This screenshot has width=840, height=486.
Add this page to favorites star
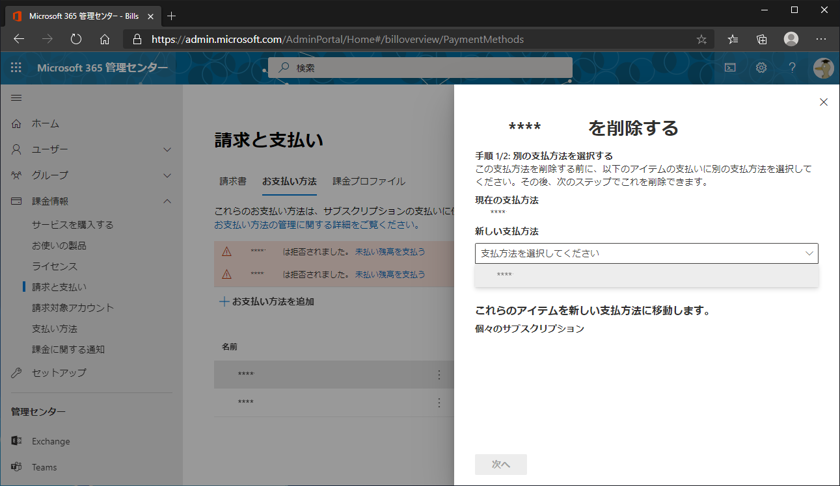(x=701, y=39)
